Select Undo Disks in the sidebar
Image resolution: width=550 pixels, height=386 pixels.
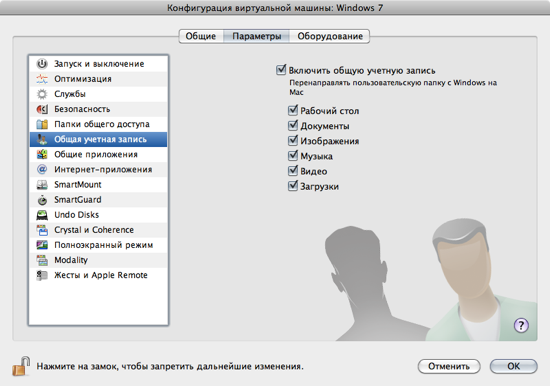(98, 215)
